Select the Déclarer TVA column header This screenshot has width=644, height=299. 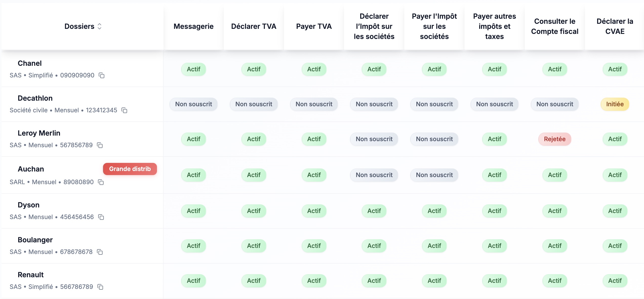[x=254, y=26]
